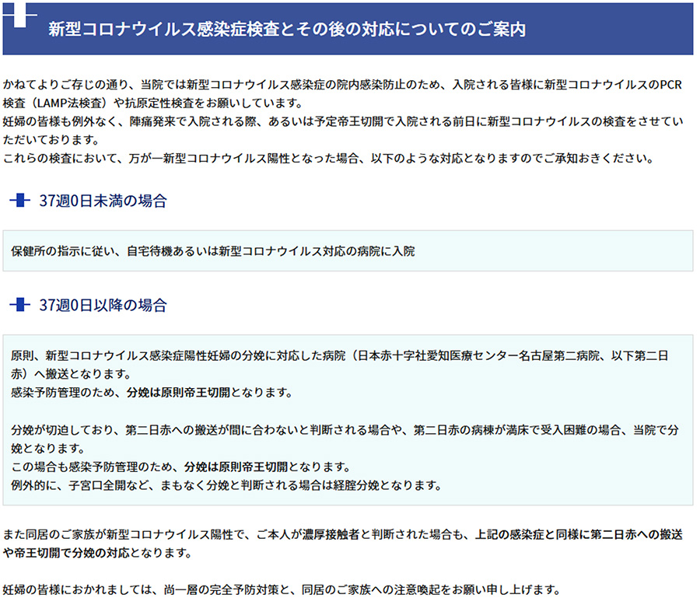Click the closing line starting 妊婦の皆様におかれましては
The width and height of the screenshot is (700, 605).
[280, 589]
